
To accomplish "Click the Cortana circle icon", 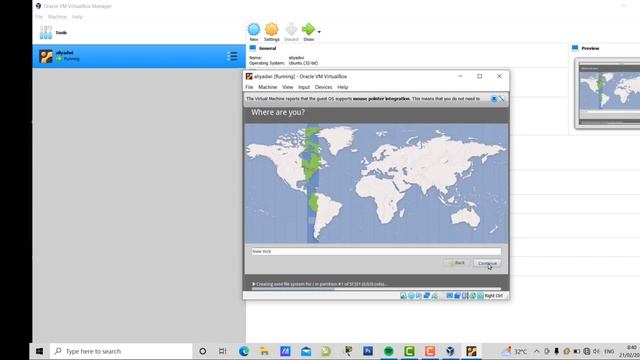I will click(202, 351).
